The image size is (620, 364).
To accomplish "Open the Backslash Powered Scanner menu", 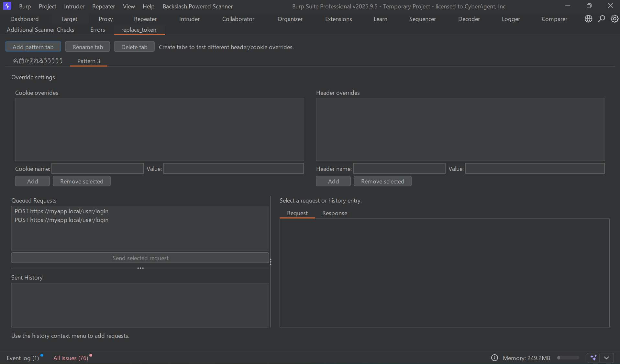I will click(x=198, y=6).
